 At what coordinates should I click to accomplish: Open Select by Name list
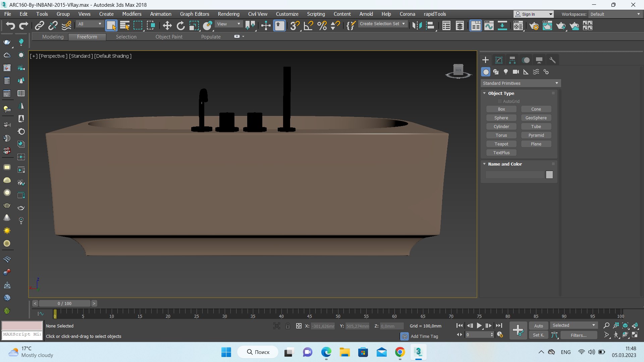[x=124, y=26]
